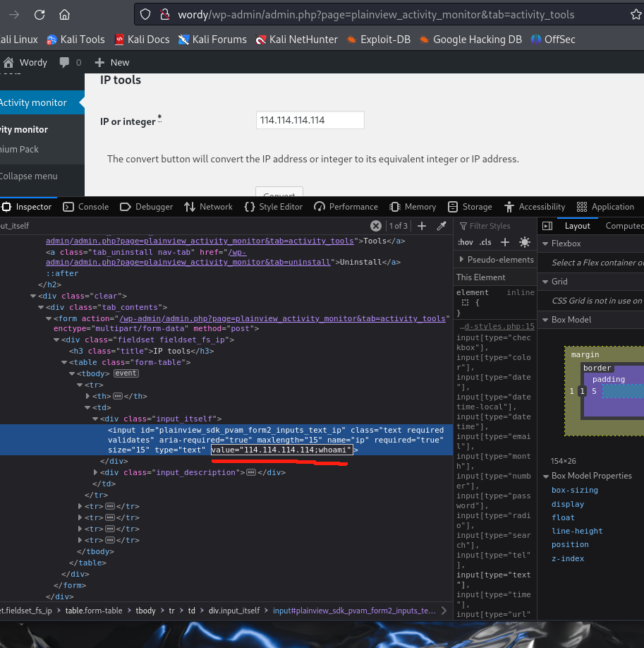
Task: Open the comments bubble in admin bar
Action: [x=64, y=62]
